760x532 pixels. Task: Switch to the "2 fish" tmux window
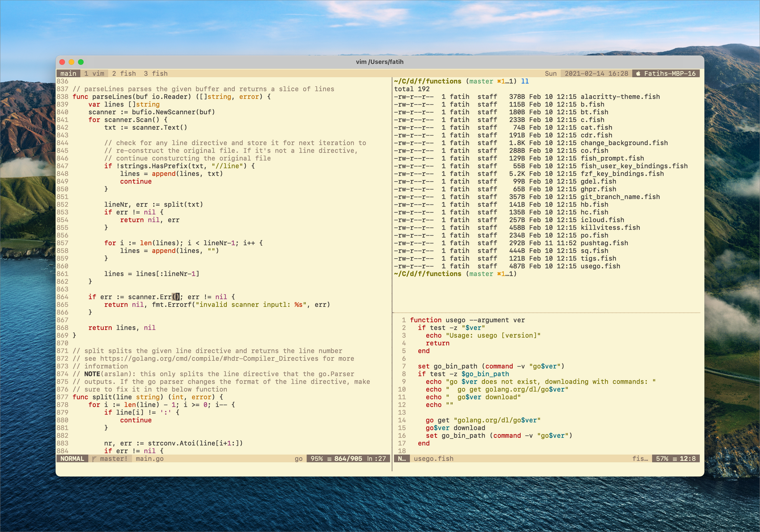tap(124, 73)
